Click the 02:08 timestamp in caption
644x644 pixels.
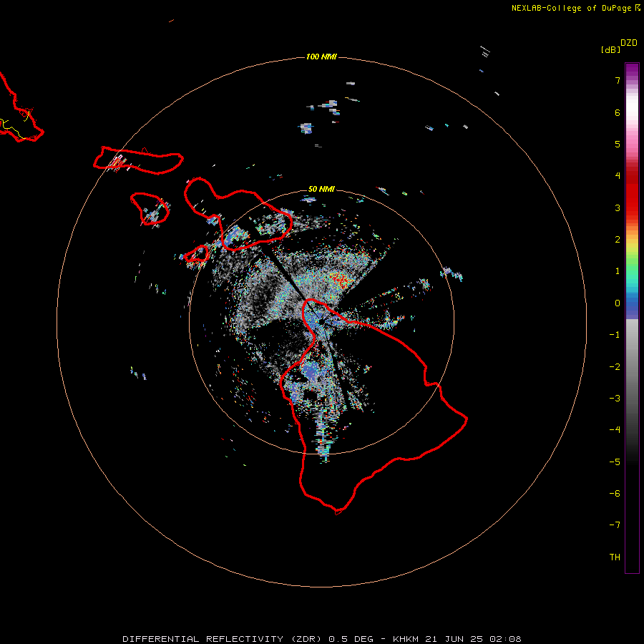coord(505,639)
